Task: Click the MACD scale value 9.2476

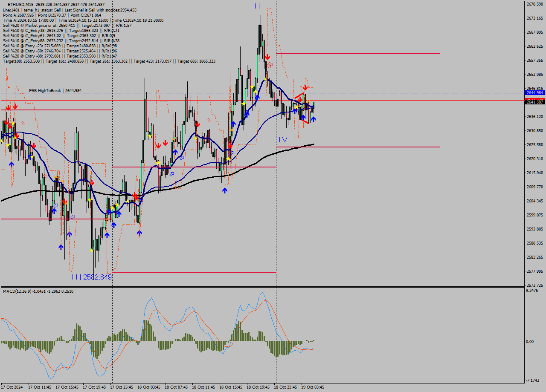Action: [532, 291]
